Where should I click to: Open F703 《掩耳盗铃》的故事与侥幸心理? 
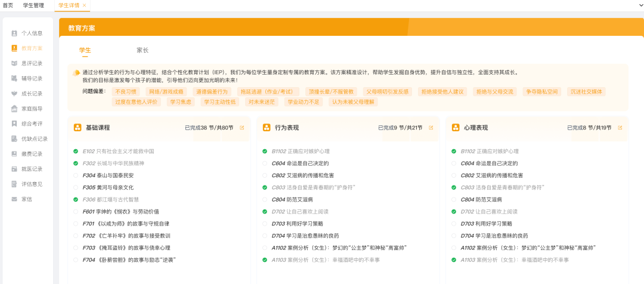126,248
